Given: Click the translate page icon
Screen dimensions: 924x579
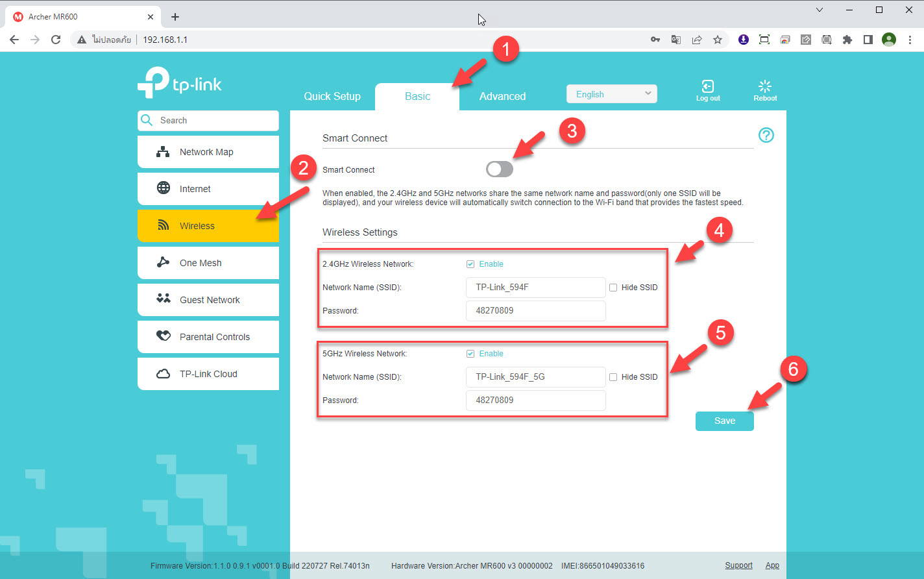Looking at the screenshot, I should (x=676, y=40).
